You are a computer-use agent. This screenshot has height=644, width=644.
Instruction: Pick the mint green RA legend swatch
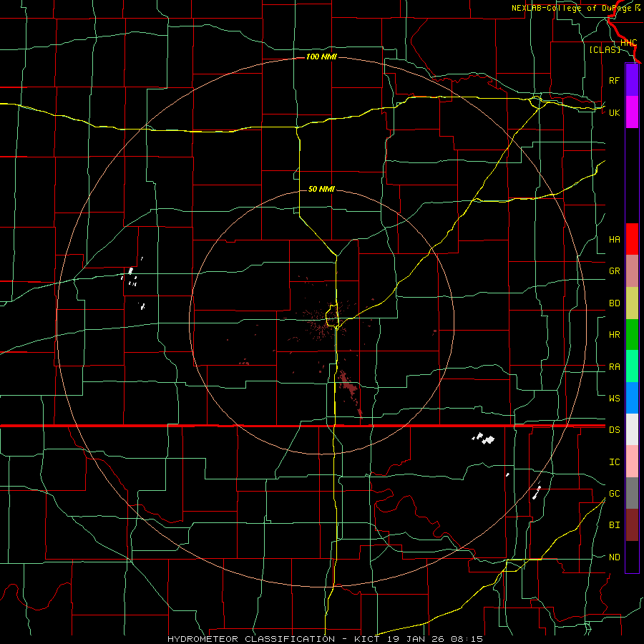click(x=632, y=366)
